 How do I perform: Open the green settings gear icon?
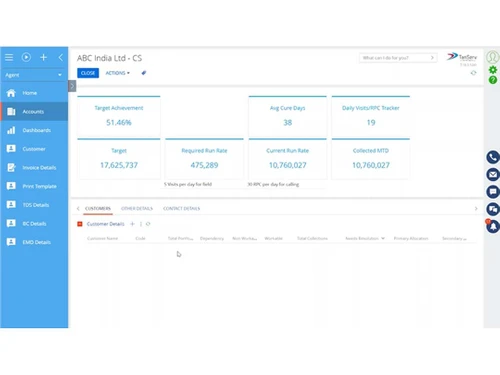(x=493, y=70)
